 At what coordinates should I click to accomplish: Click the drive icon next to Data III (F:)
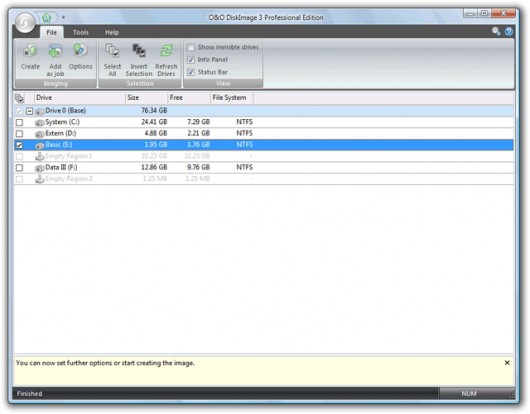click(40, 168)
